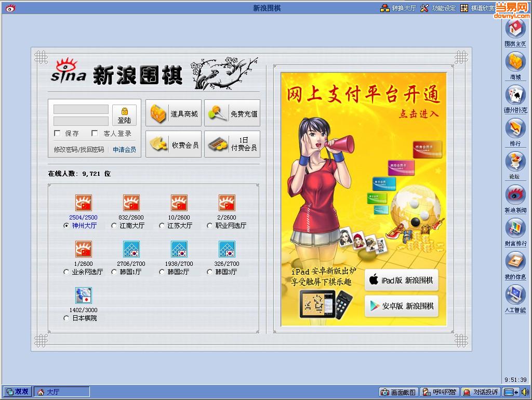View the 排行 rankings sidebar icon

coord(515,131)
